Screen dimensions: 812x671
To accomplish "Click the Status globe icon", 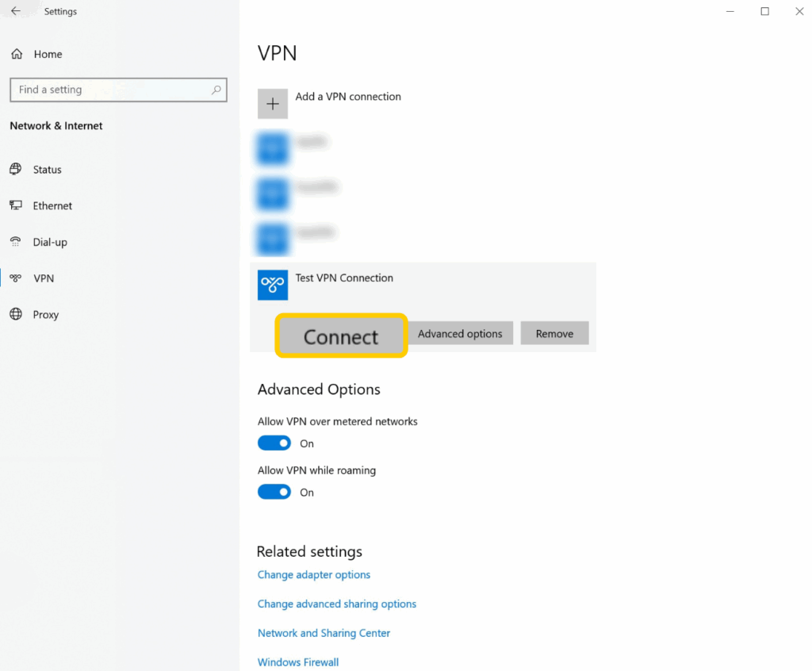I will pyautogui.click(x=16, y=170).
